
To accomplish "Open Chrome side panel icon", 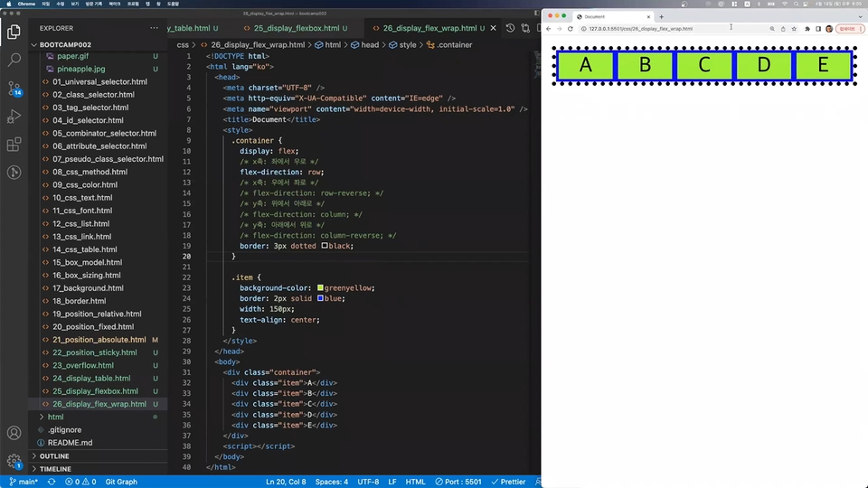I will 818,29.
